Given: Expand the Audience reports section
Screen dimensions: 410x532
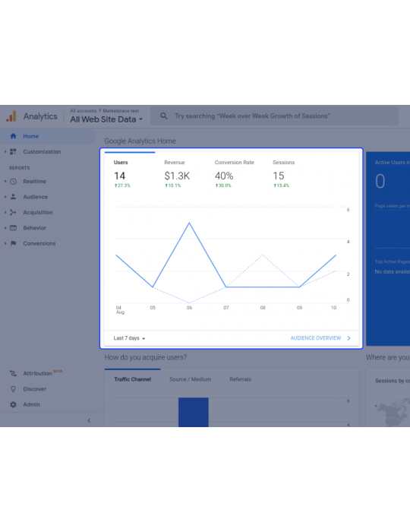Looking at the screenshot, I should (x=5, y=197).
